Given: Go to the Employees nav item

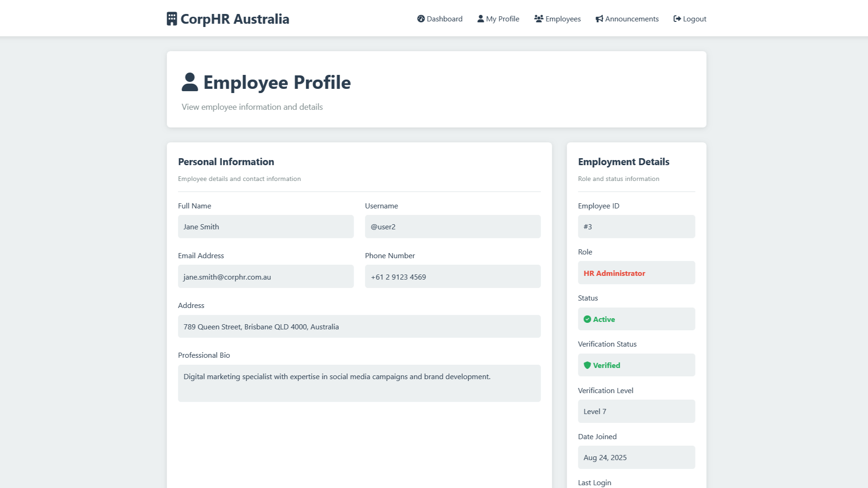Looking at the screenshot, I should point(558,19).
